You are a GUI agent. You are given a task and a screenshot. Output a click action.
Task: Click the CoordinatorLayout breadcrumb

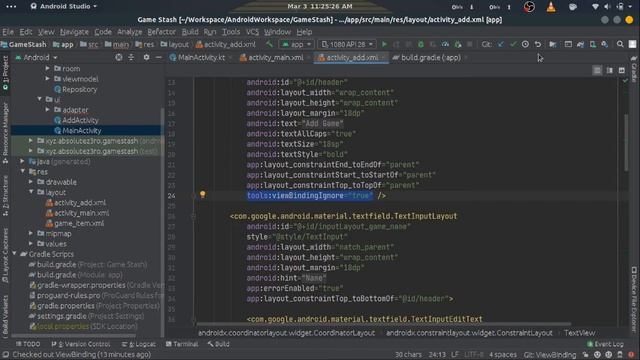pos(286,333)
